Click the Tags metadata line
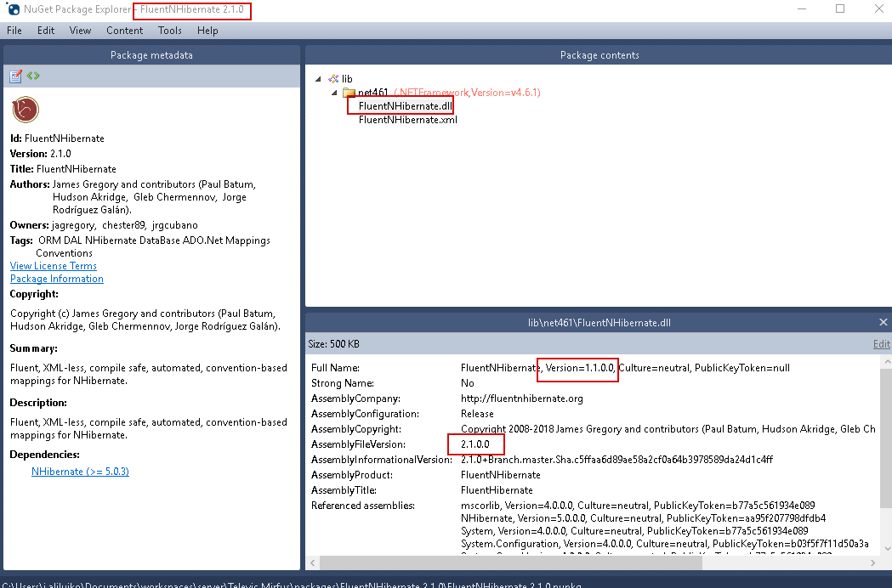The height and width of the screenshot is (588, 892). tap(140, 246)
